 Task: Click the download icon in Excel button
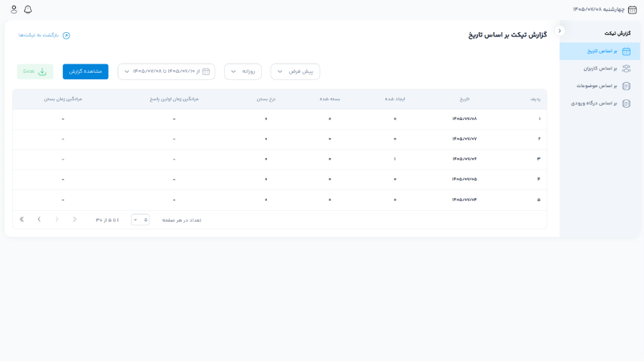pyautogui.click(x=42, y=71)
